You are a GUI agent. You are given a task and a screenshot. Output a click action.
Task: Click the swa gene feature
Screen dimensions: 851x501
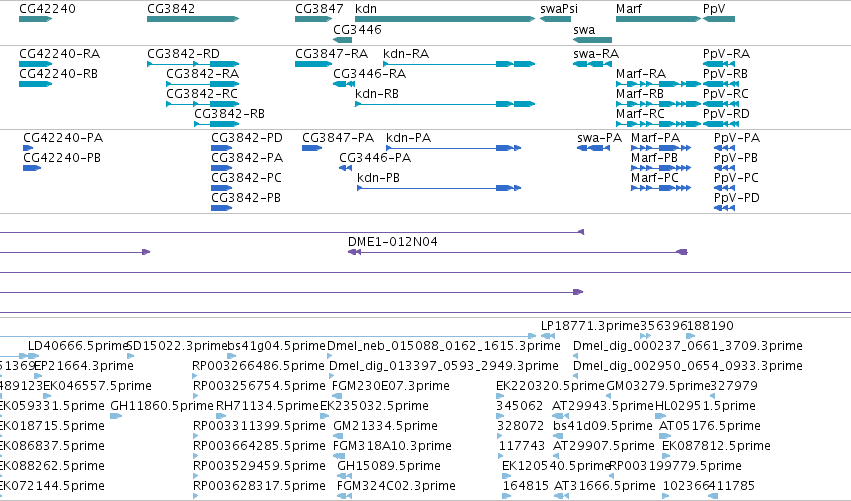[x=593, y=40]
